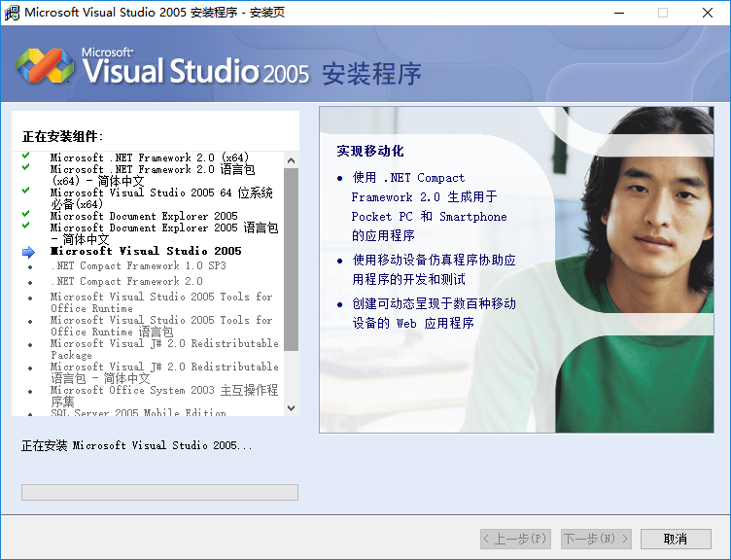Click checkmark beside .NET Framework 2.0 (x64)
731x560 pixels.
(x=26, y=156)
